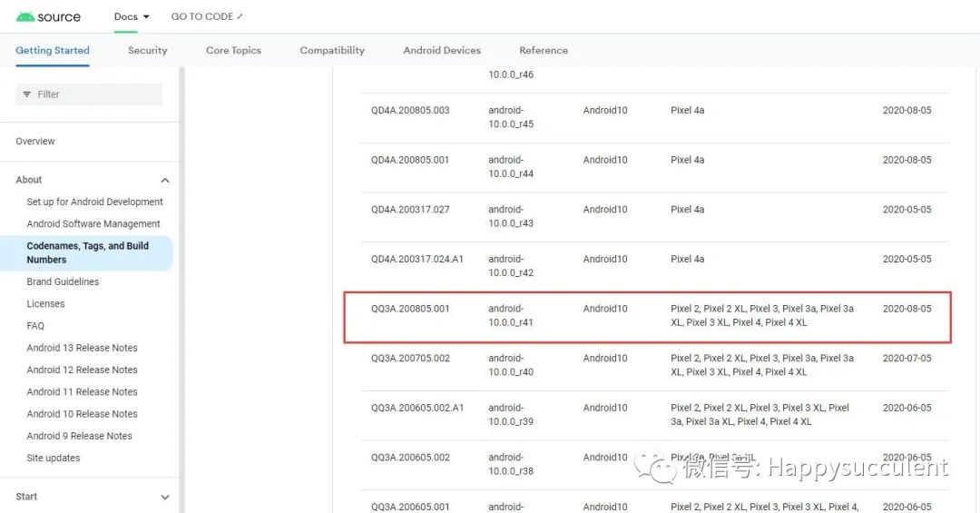The image size is (980, 513).
Task: Select build QD4A.200317.024.A1 cell
Action: (416, 259)
